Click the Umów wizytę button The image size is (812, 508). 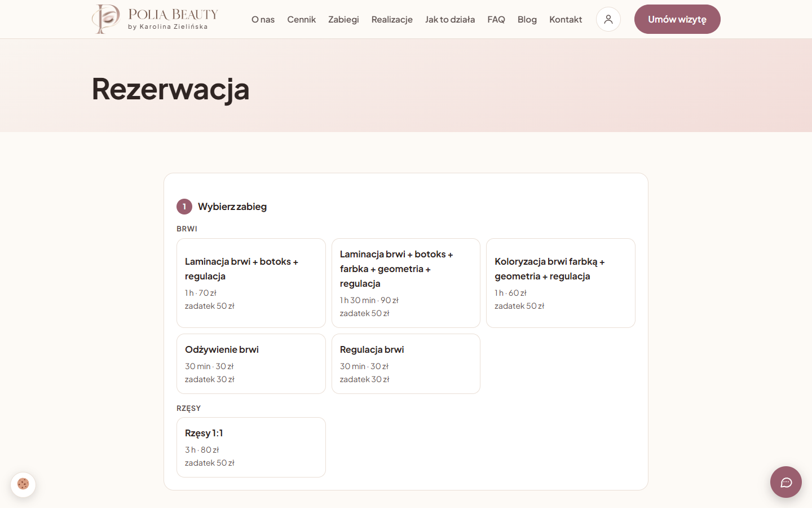(677, 19)
